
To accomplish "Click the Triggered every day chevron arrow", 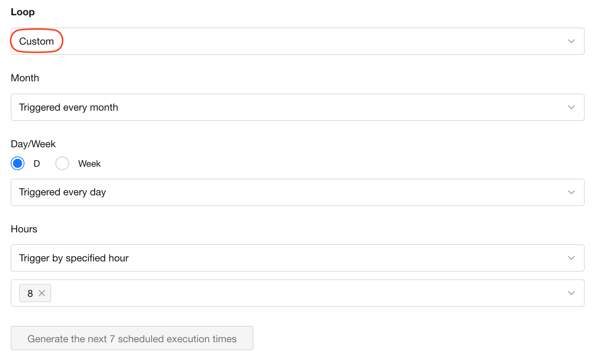I will (571, 192).
